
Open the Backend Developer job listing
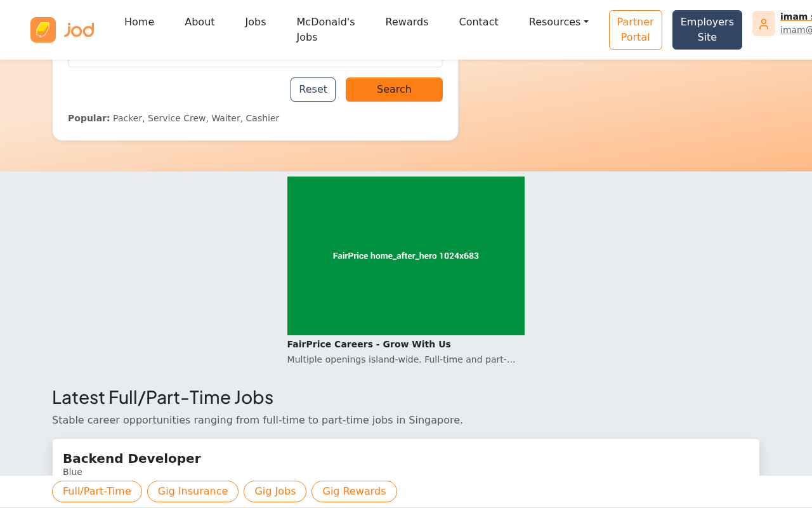[x=132, y=458]
